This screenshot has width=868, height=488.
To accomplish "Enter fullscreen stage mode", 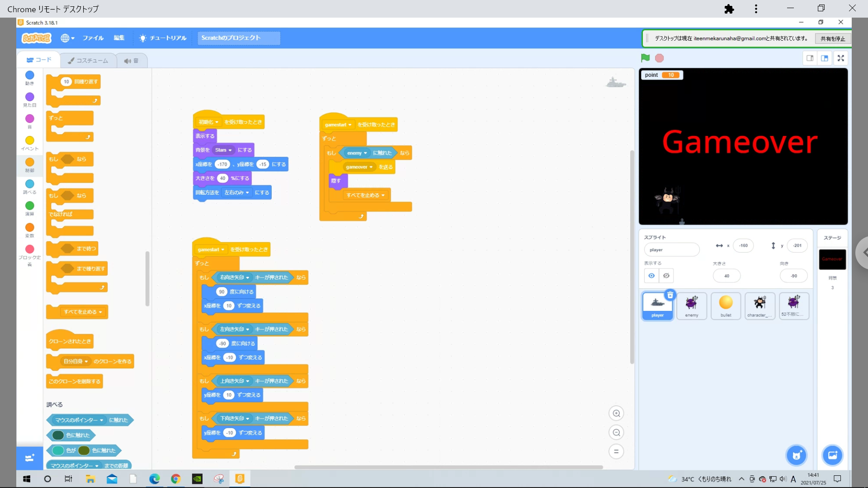I will (840, 58).
